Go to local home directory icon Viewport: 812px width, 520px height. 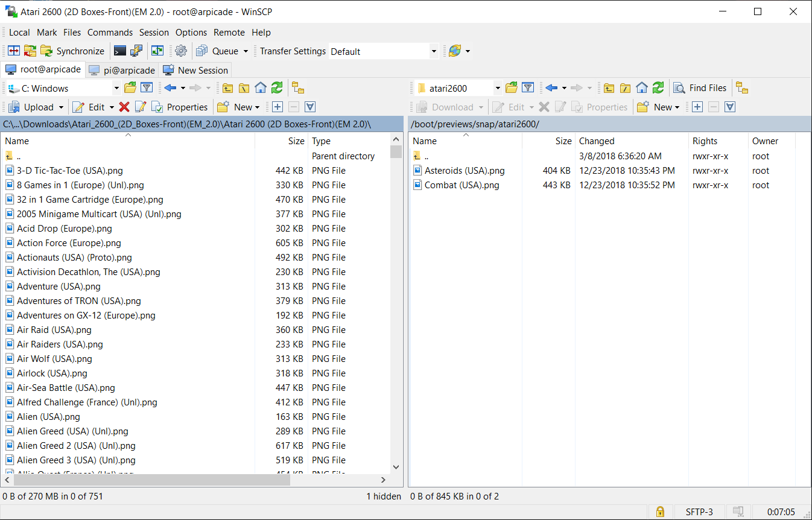(261, 88)
